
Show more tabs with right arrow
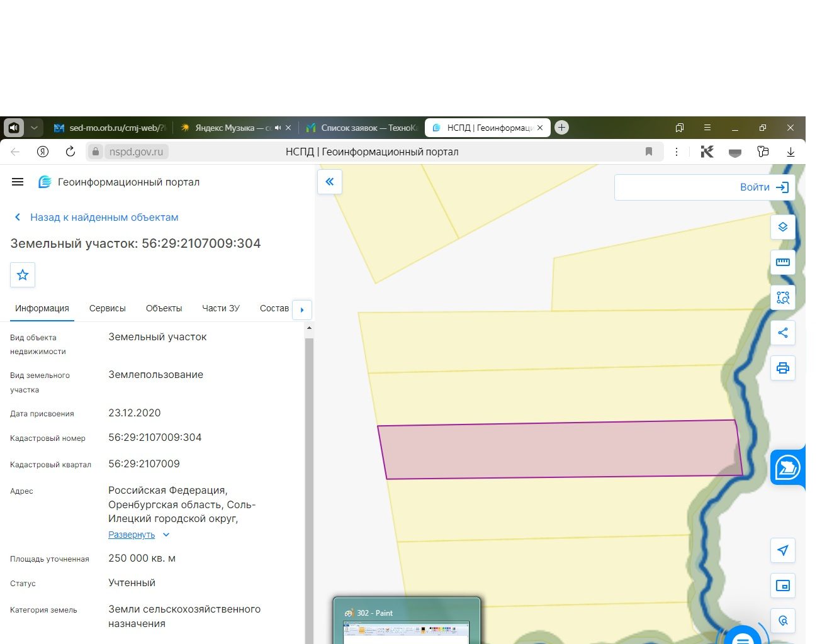pyautogui.click(x=302, y=309)
